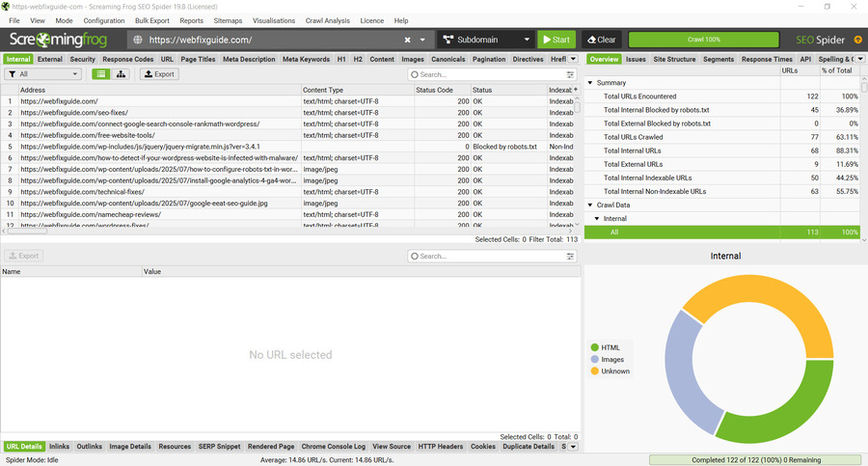Open the All filter dropdown
Viewport: 868px width, 466px height.
[43, 73]
